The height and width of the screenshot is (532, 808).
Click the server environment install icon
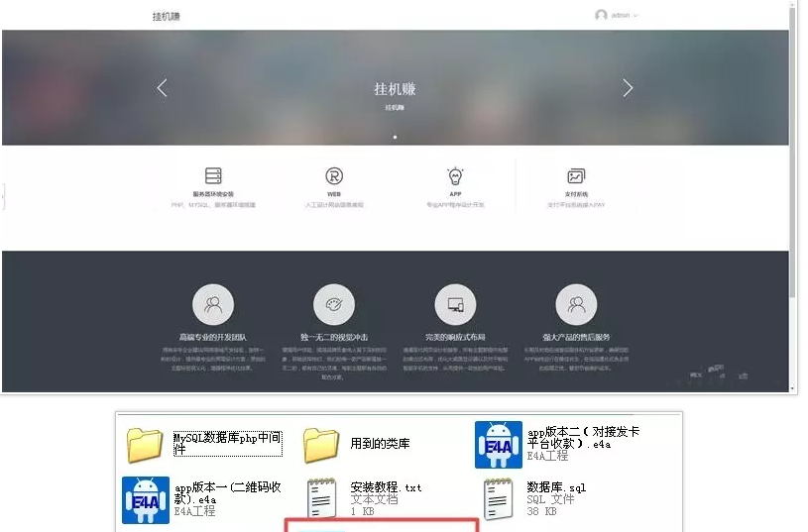(213, 175)
